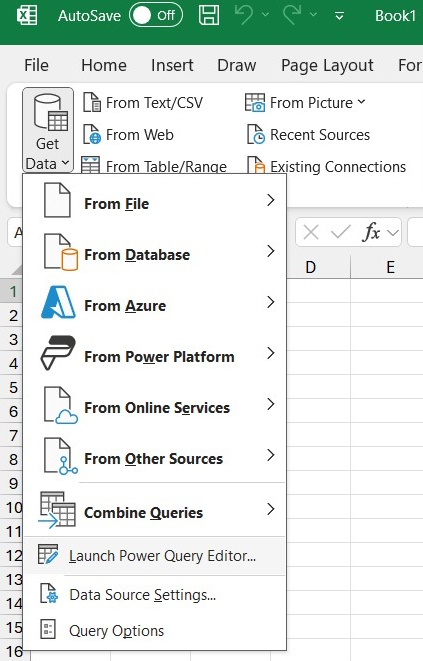Toggle AutoSave switch on
423x661 pixels.
pos(156,16)
